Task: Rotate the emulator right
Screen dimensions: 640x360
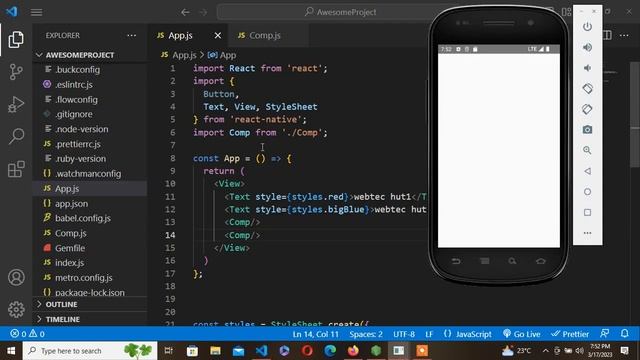Action: click(x=587, y=109)
